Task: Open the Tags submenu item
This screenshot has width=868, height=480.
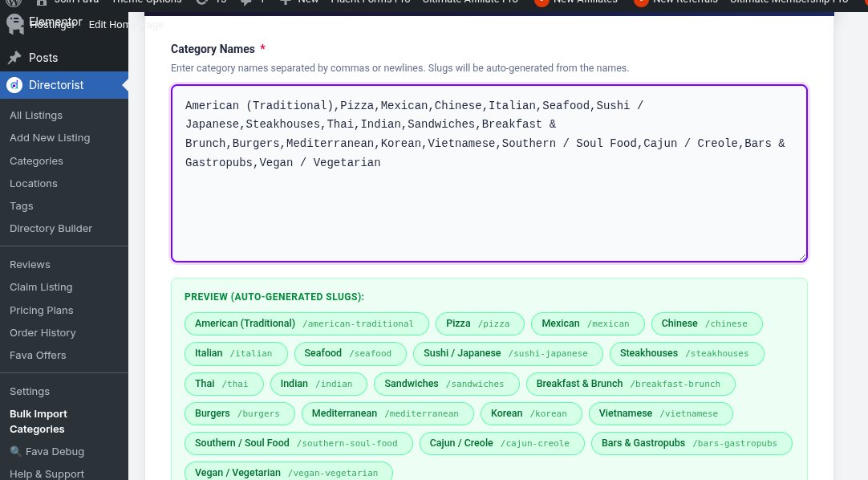Action: (x=22, y=206)
